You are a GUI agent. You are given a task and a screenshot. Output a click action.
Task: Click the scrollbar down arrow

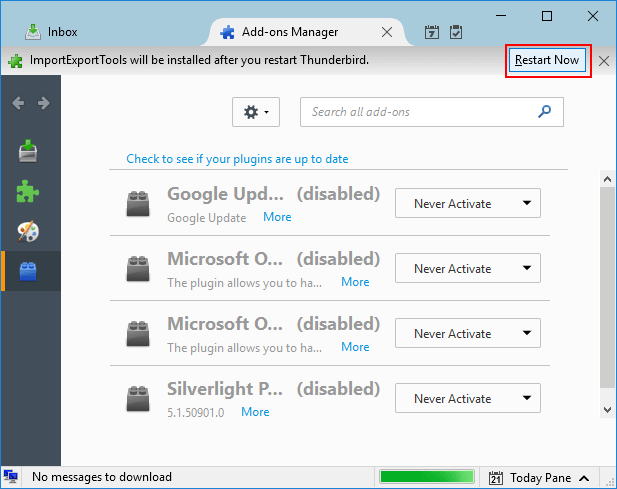pyautogui.click(x=607, y=410)
